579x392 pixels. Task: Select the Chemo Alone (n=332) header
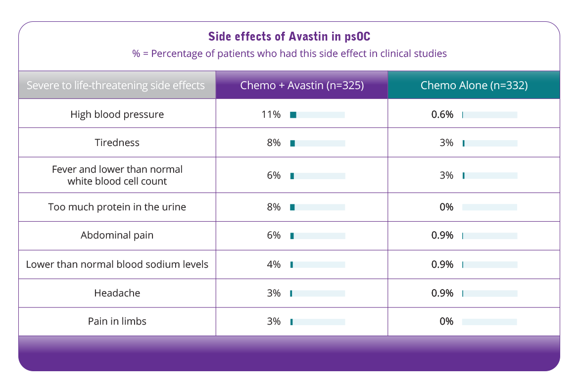pyautogui.click(x=474, y=85)
